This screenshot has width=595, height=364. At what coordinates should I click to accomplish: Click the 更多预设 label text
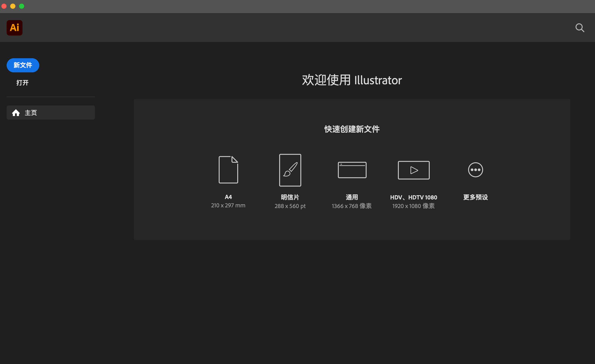[x=475, y=197]
